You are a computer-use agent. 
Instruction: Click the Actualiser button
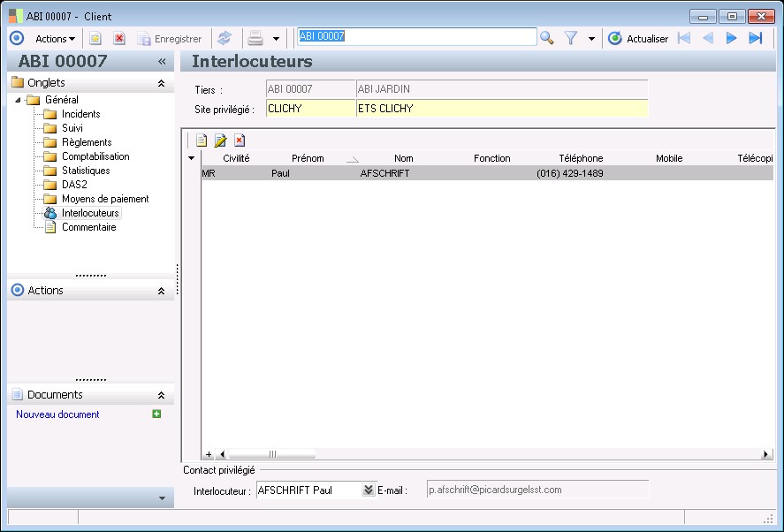638,39
